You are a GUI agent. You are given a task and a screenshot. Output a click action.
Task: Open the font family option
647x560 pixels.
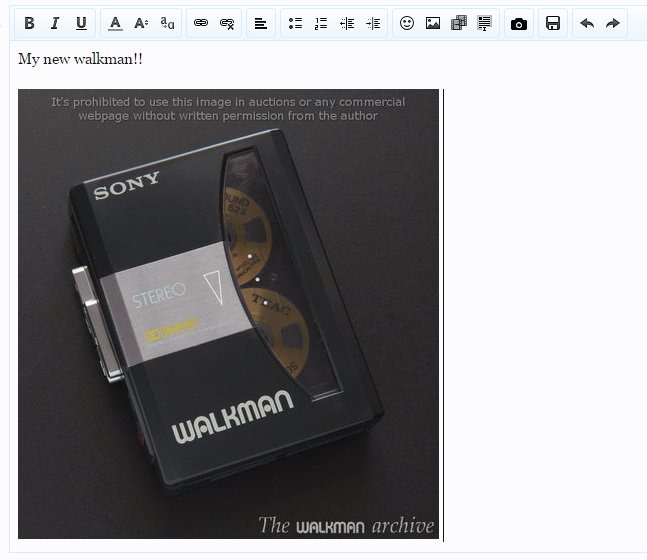click(167, 23)
